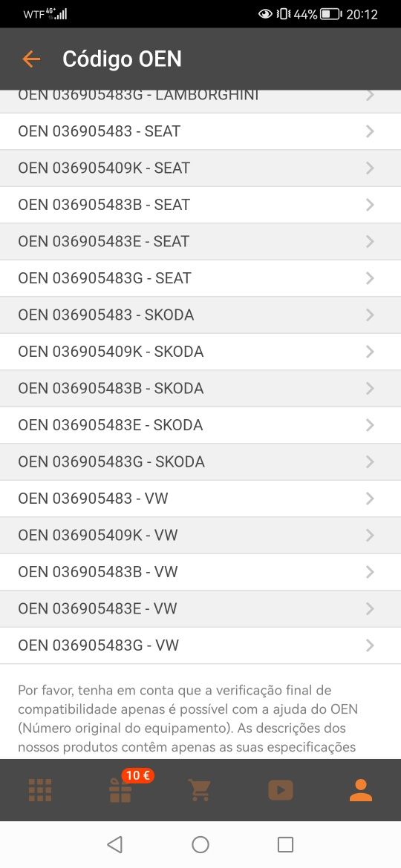This screenshot has height=868, width=401.
Task: Expand chevron for OEN 036905483G - VW
Action: (x=370, y=645)
